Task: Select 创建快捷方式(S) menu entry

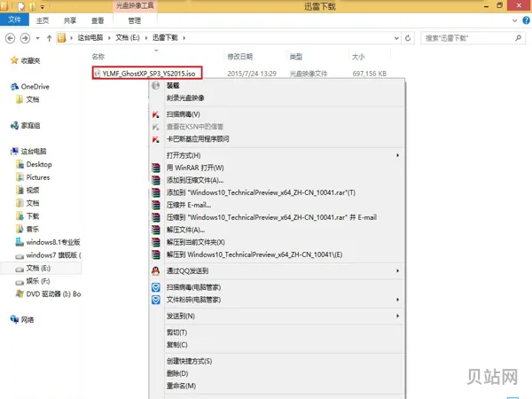Action: [190, 362]
